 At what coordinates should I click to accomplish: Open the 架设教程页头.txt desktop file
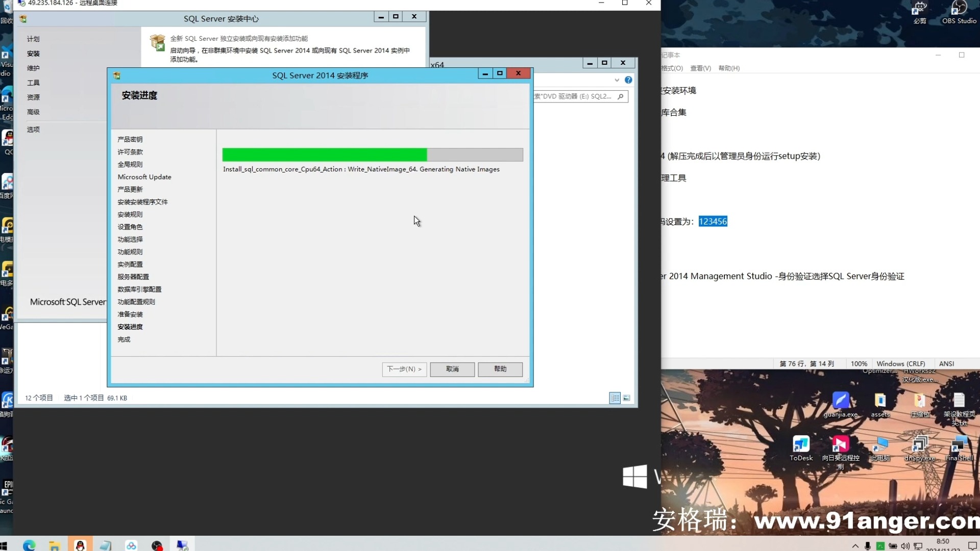pos(959,408)
